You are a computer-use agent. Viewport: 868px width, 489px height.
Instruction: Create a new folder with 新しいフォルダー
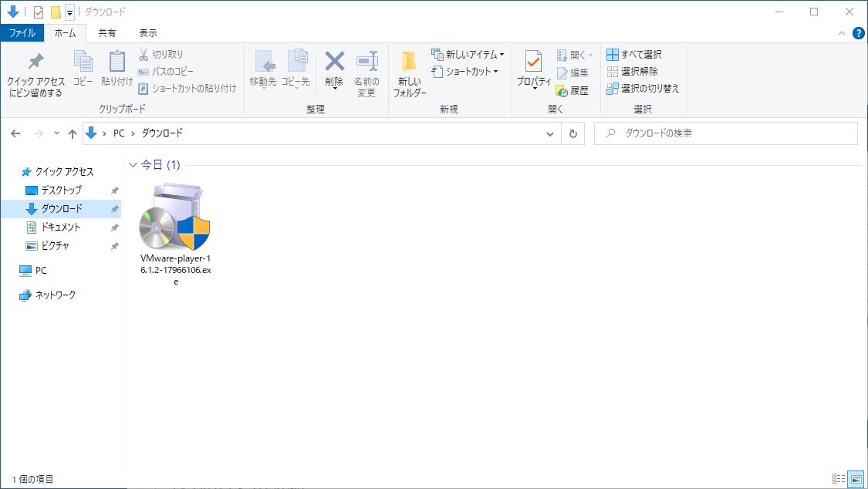pos(409,74)
